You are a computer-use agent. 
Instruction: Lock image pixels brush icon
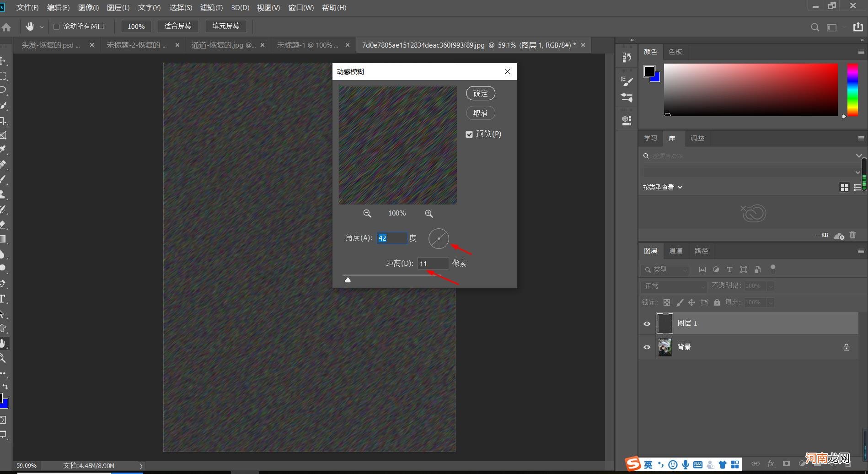coord(680,302)
